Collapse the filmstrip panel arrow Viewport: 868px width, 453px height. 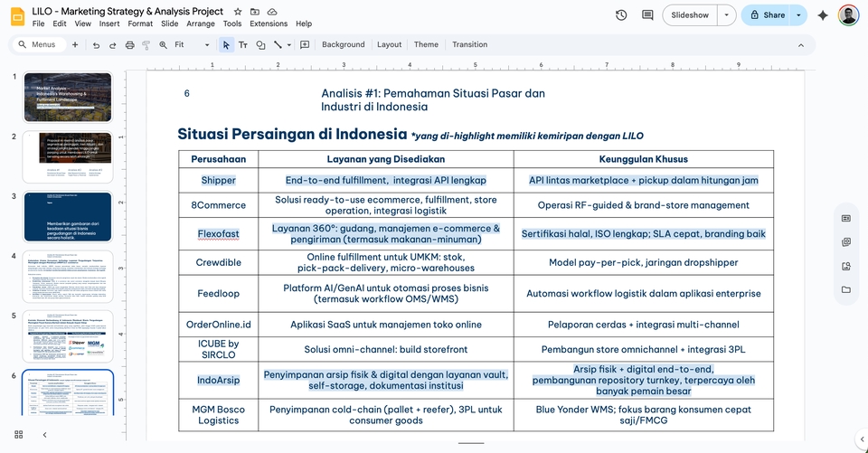(44, 435)
